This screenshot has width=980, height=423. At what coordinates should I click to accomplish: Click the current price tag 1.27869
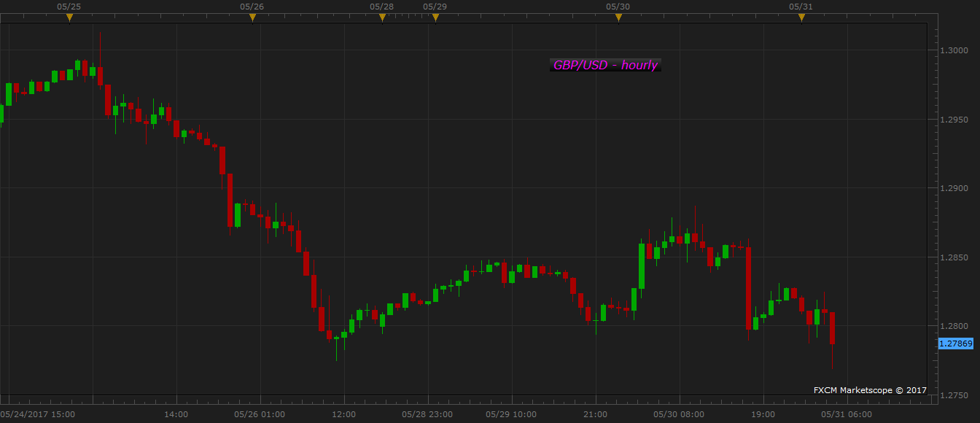pos(955,344)
